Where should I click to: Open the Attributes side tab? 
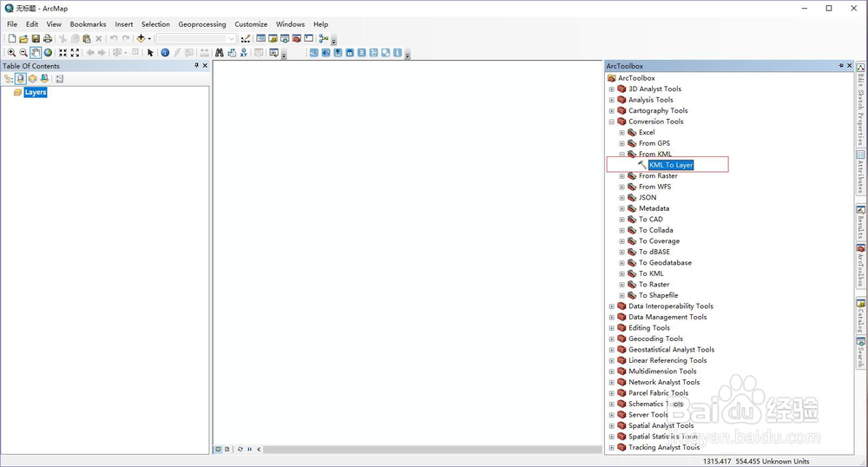point(861,172)
